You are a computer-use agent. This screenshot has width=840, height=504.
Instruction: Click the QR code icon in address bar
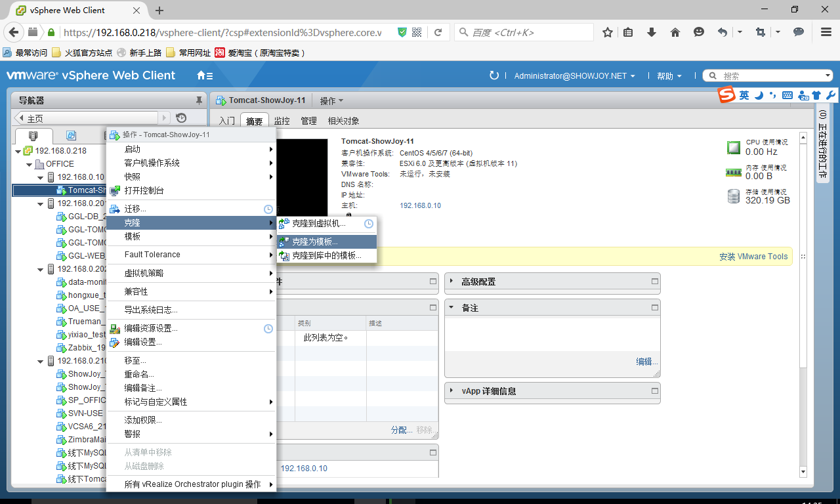[x=417, y=32]
